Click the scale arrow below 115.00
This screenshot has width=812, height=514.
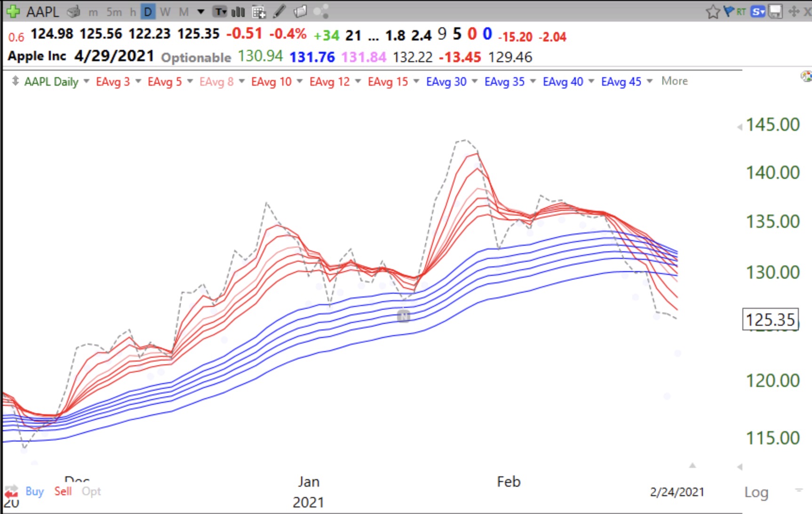point(740,467)
